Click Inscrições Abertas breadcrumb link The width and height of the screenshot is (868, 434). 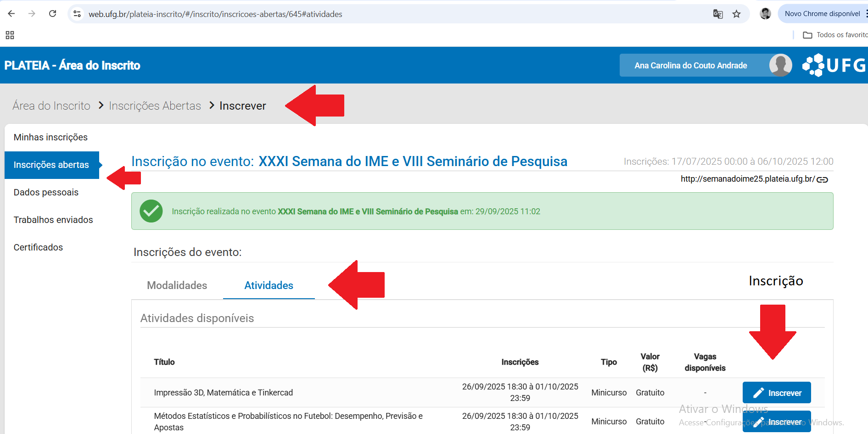coord(155,106)
